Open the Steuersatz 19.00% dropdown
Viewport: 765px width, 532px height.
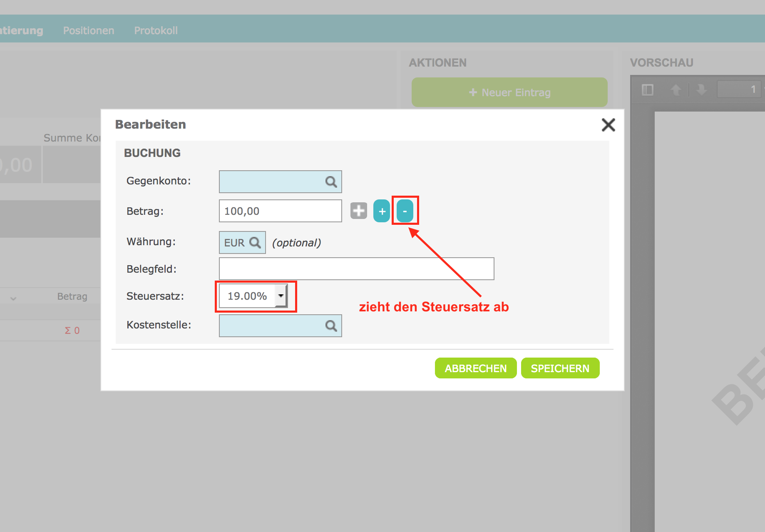[281, 296]
